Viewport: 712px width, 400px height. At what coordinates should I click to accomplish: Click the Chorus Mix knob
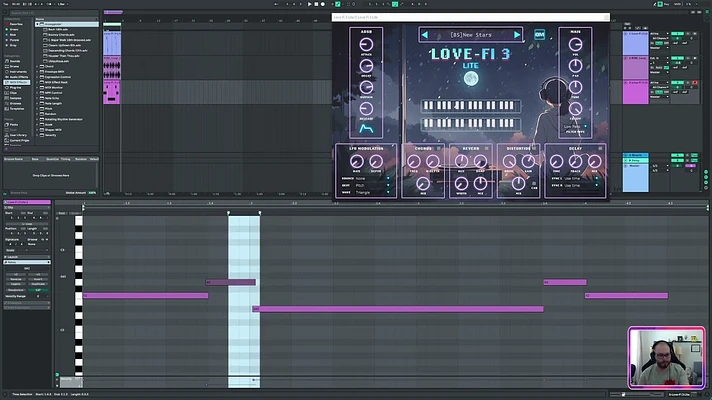pos(423,183)
